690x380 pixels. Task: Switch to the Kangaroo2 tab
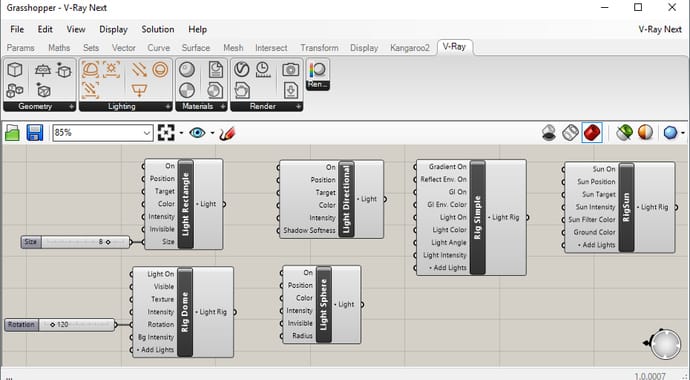click(x=410, y=48)
